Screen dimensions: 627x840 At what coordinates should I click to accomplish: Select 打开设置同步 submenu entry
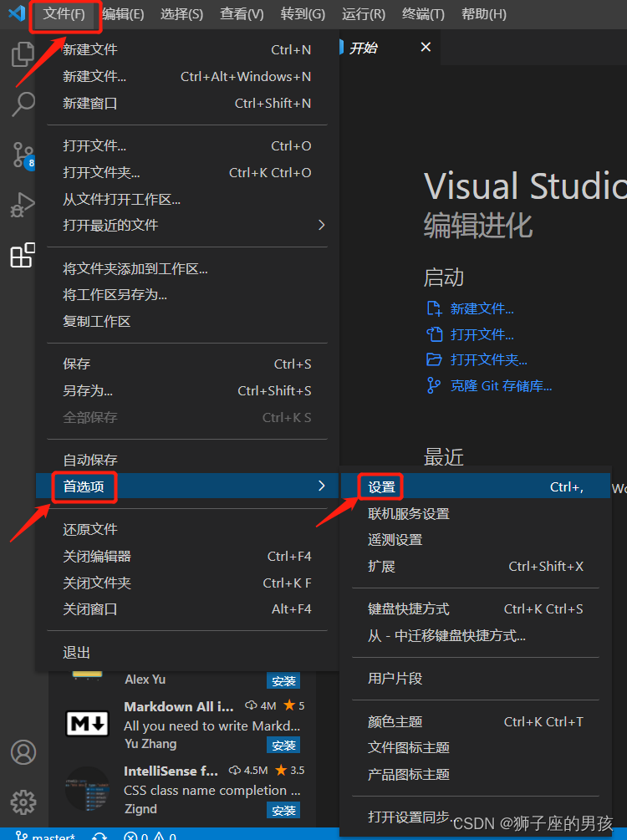(476, 817)
